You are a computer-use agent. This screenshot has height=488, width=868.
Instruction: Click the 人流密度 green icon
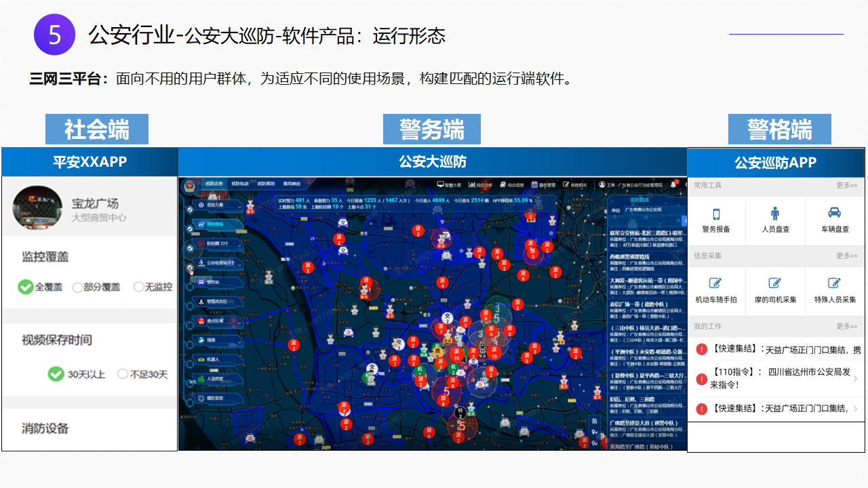[x=201, y=379]
